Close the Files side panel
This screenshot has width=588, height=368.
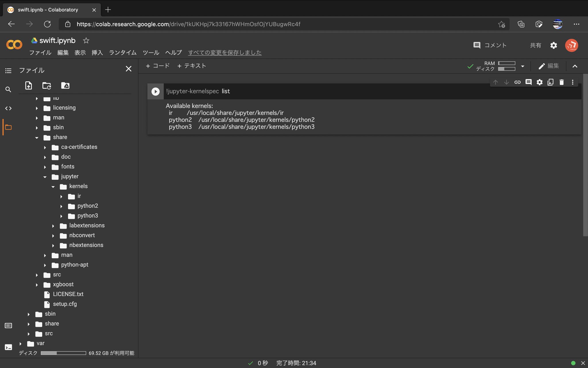click(x=128, y=69)
